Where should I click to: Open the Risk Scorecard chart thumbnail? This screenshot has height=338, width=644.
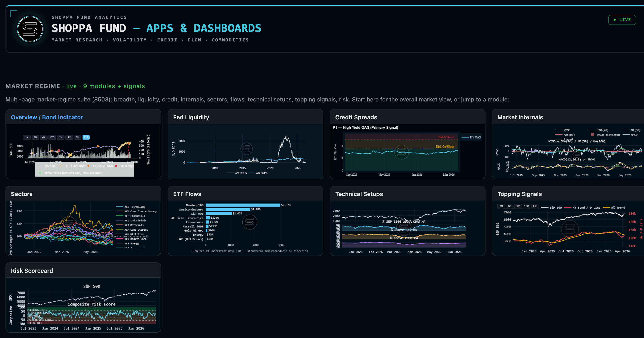(x=83, y=305)
